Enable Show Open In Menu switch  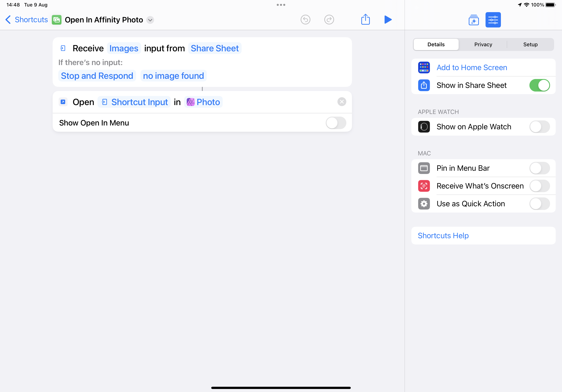click(336, 123)
